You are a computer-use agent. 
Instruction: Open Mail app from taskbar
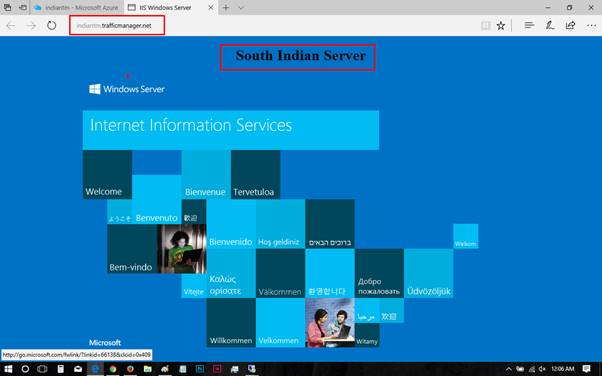tap(78, 369)
